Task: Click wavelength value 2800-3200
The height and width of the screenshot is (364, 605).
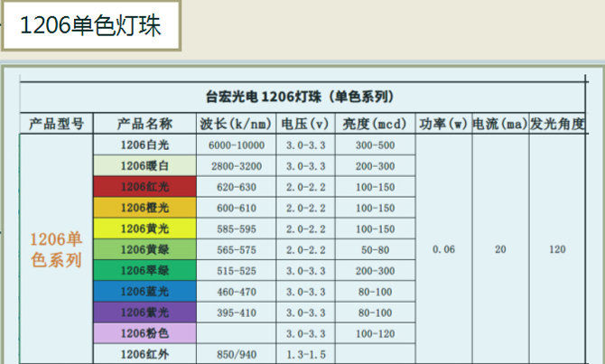Action: [237, 166]
